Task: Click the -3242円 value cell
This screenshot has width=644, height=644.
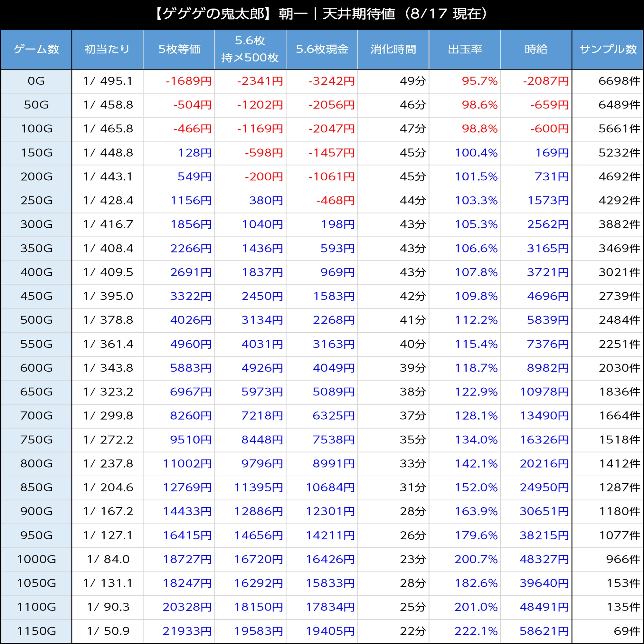Action: point(322,81)
